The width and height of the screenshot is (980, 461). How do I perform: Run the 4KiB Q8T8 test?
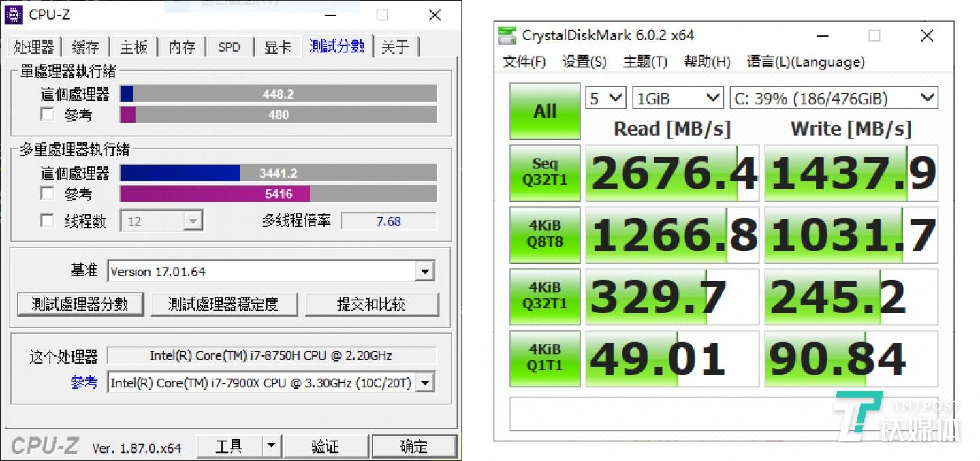[545, 234]
